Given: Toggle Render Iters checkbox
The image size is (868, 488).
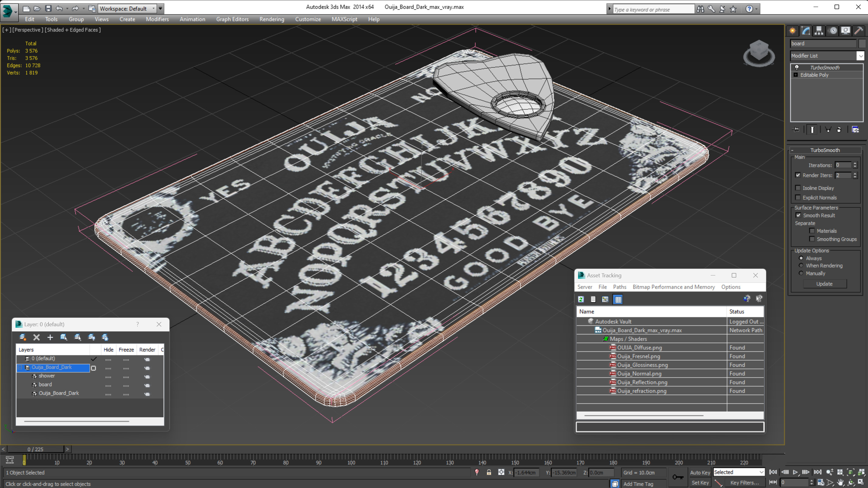Looking at the screenshot, I should click(798, 175).
